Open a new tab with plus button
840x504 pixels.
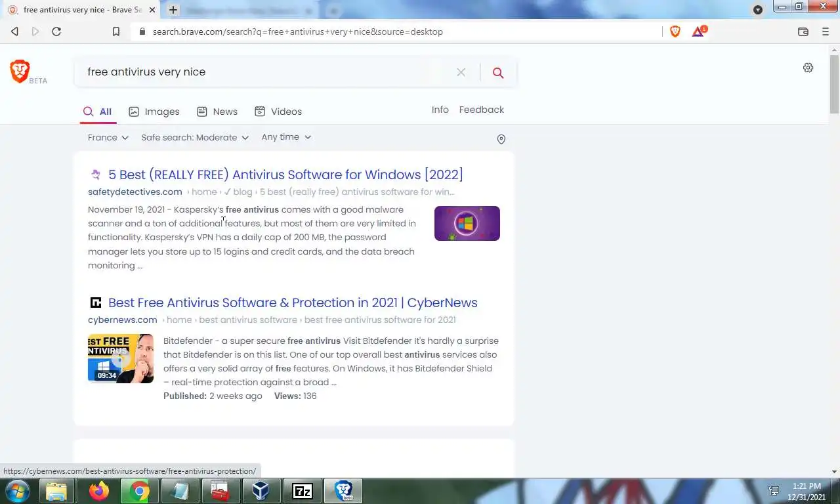pos(173,10)
